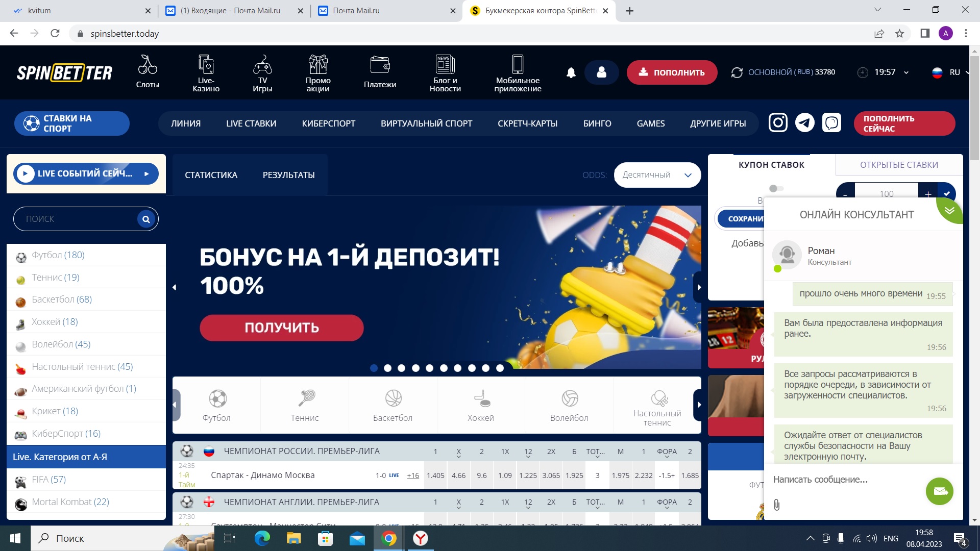This screenshot has width=980, height=551.
Task: Click odds 1.405 for Спартак win
Action: click(435, 475)
